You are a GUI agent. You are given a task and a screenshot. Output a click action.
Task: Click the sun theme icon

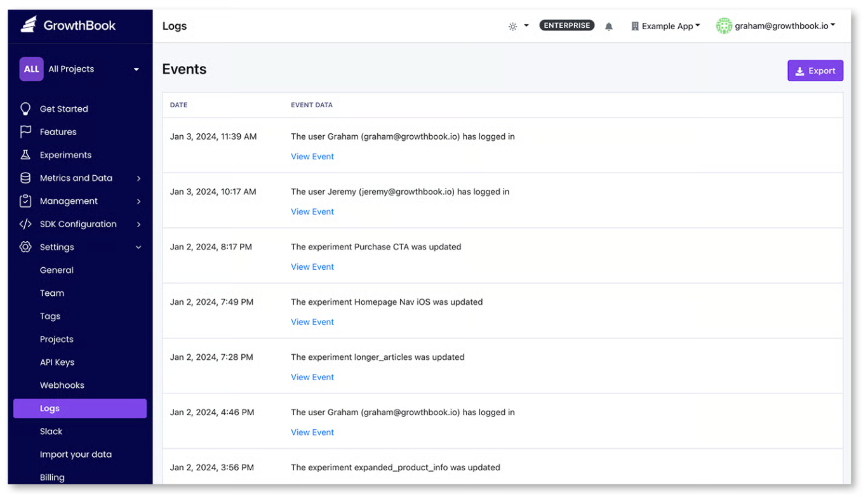point(512,27)
